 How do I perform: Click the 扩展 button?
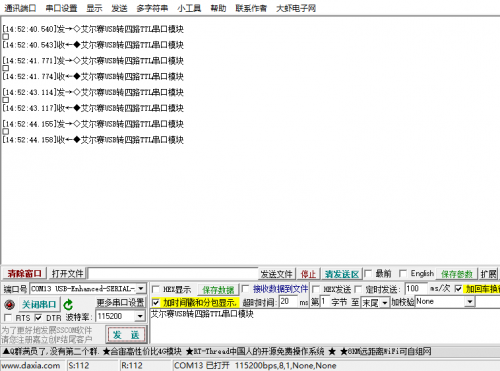coord(489,274)
